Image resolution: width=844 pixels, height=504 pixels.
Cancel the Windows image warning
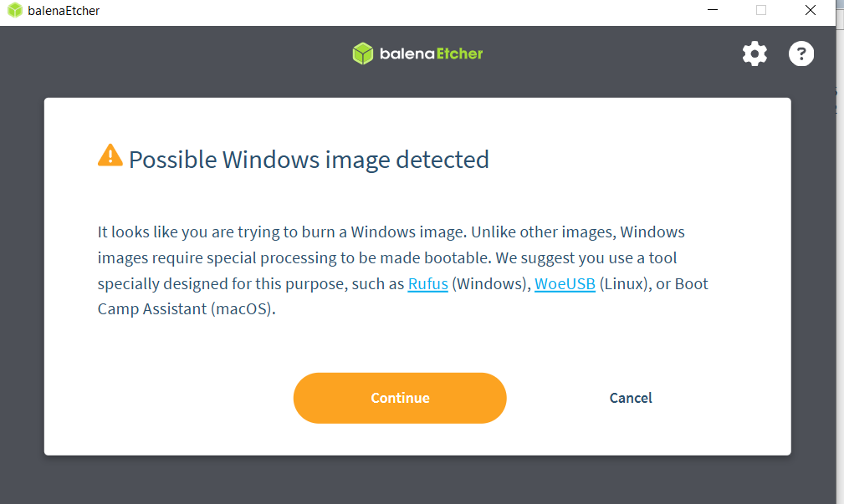coord(631,398)
